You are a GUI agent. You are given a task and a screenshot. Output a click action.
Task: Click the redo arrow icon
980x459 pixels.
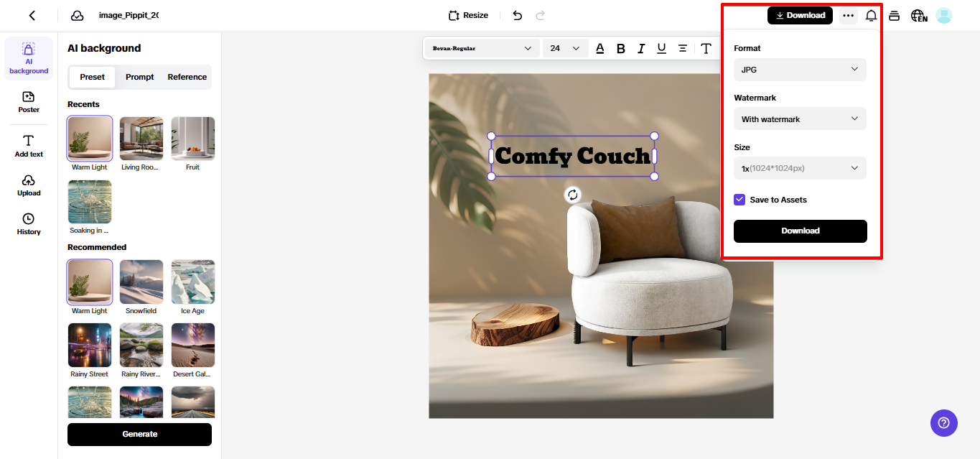(x=541, y=15)
